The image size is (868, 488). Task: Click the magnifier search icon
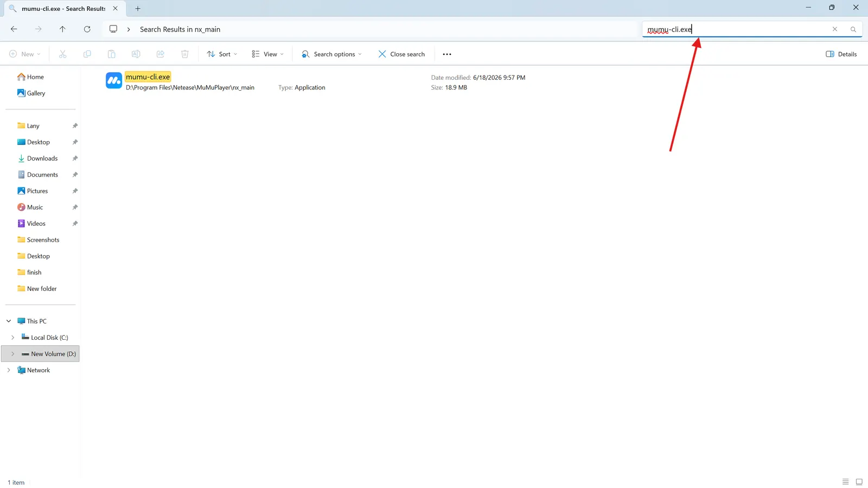(853, 29)
